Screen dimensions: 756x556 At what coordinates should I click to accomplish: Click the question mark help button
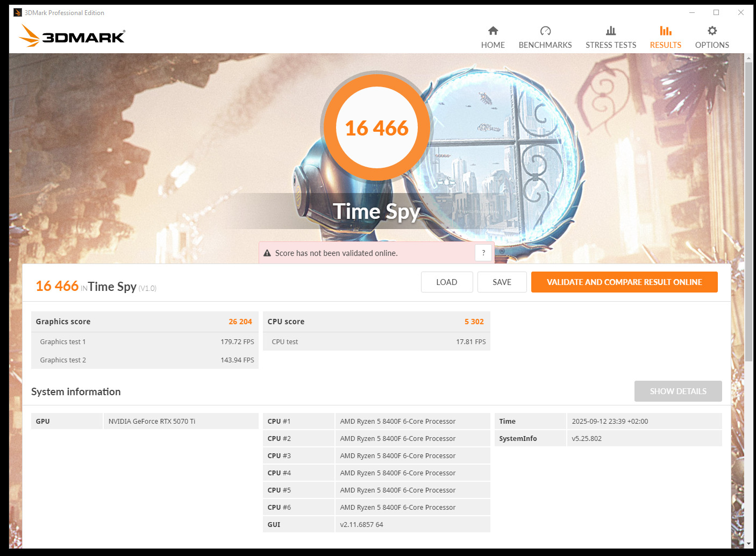[x=483, y=253]
